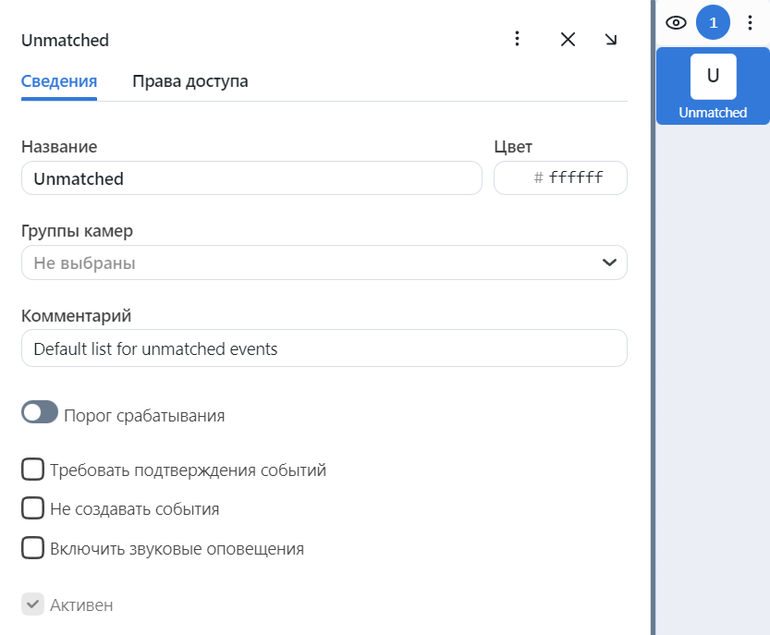Enable Включить звуковые оповещения checkbox
Image resolution: width=770 pixels, height=635 pixels.
click(33, 548)
